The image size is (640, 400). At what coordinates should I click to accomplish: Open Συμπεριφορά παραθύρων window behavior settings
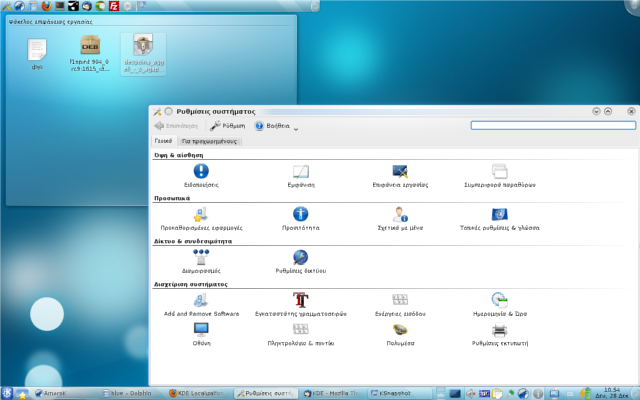click(x=500, y=176)
